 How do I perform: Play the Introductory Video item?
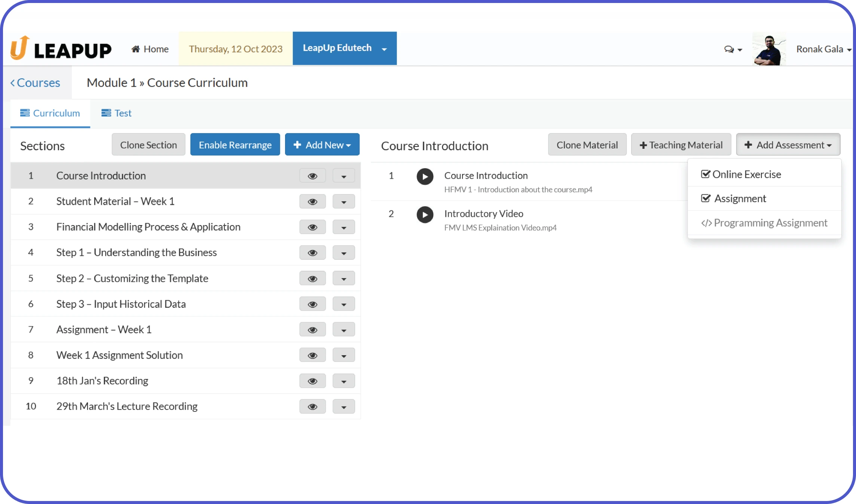point(425,215)
